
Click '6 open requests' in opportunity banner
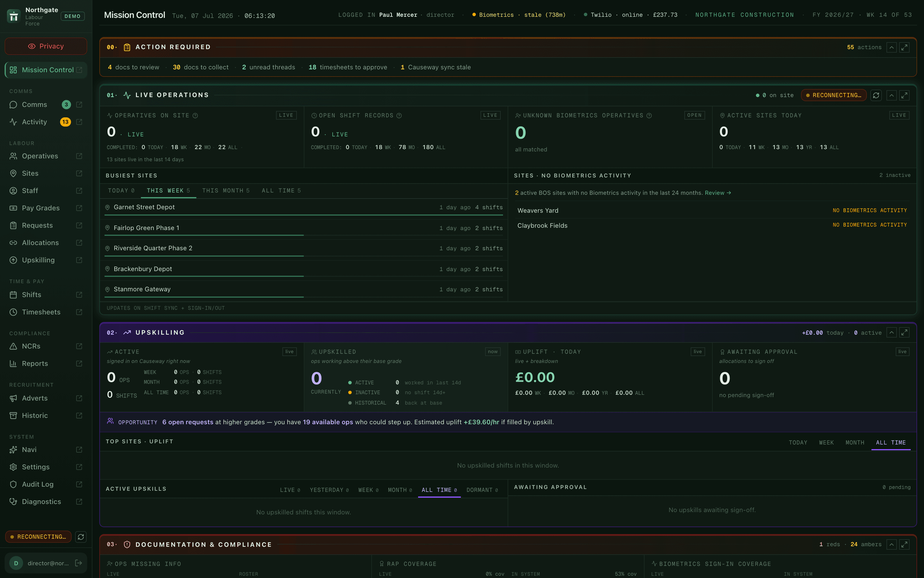(x=187, y=422)
